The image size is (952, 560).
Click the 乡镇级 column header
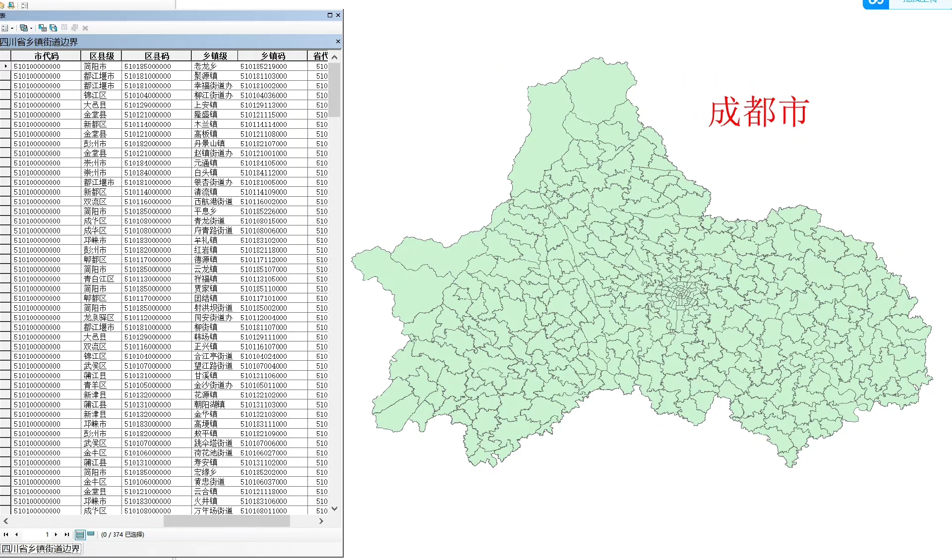[215, 56]
